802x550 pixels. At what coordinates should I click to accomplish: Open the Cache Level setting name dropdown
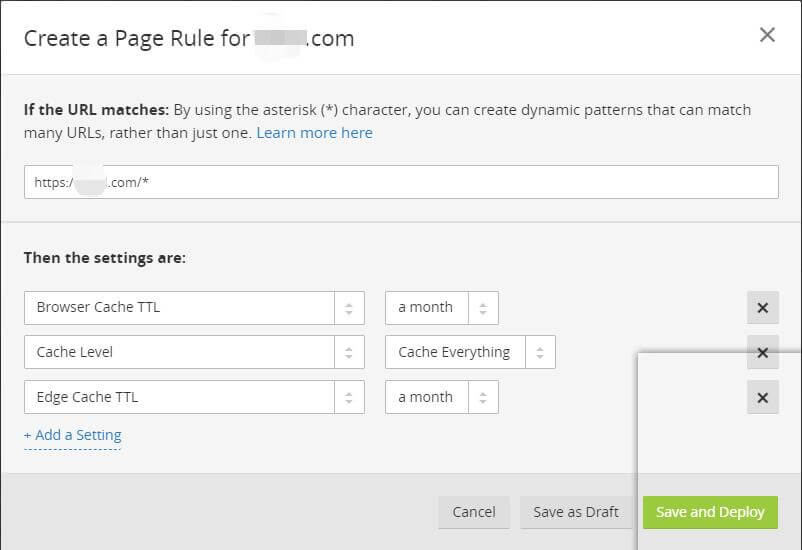(180, 353)
